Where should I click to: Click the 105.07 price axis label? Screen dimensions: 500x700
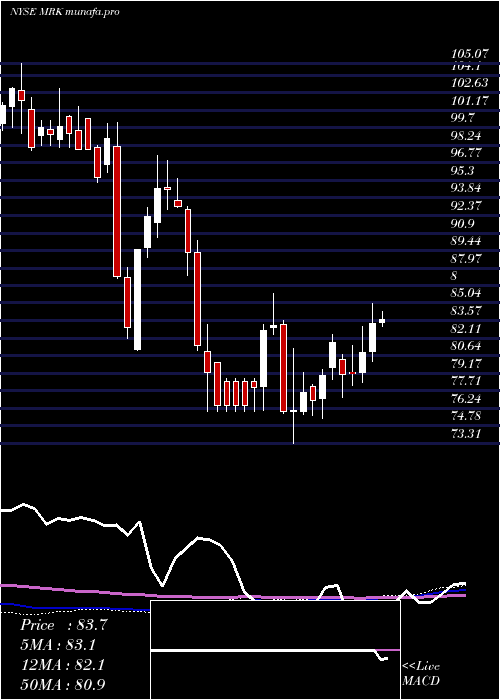(x=469, y=54)
